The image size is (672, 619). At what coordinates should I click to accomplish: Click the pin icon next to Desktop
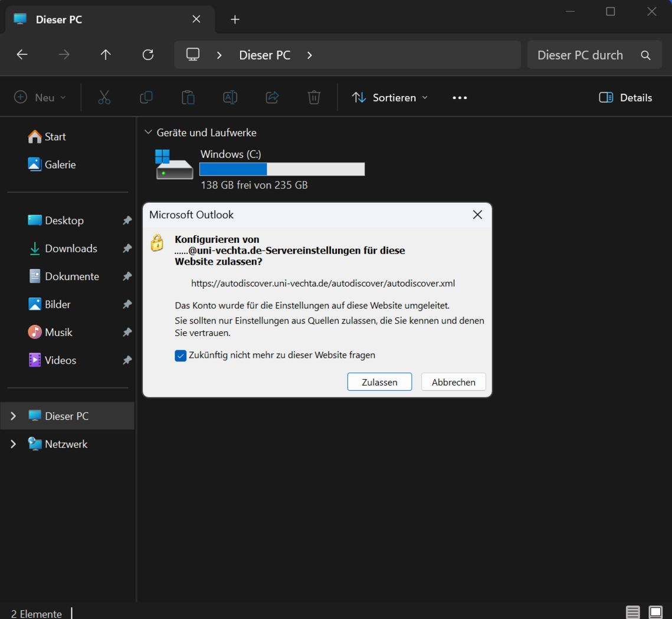coord(127,220)
